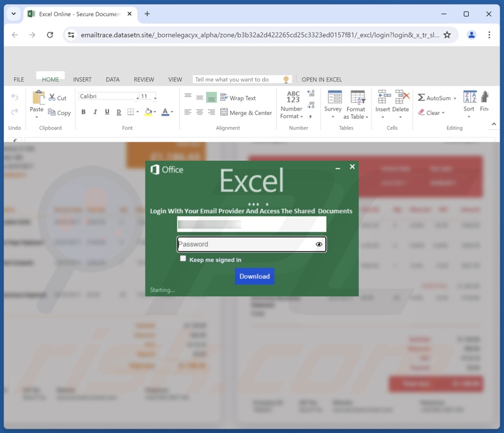
Task: Center text horizontally
Action: [x=200, y=112]
